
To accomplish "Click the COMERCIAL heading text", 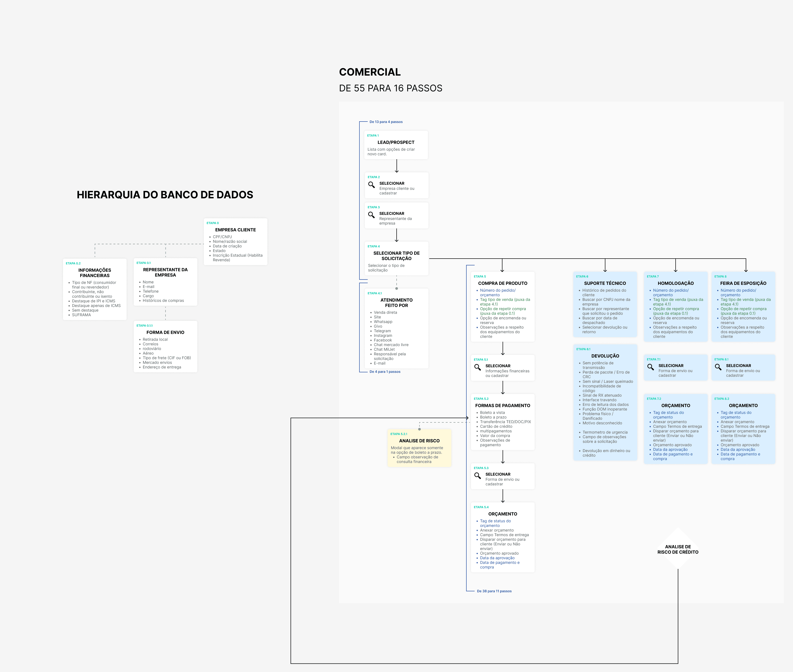I will point(369,72).
